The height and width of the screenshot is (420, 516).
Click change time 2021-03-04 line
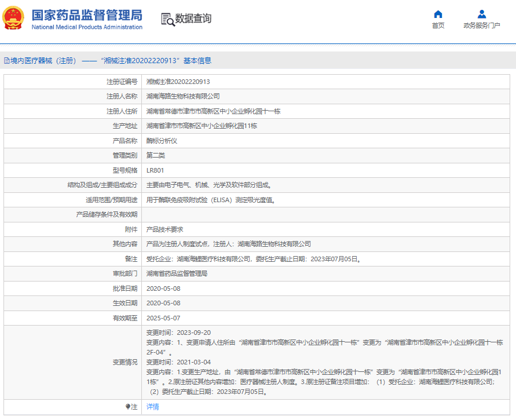[x=179, y=363]
